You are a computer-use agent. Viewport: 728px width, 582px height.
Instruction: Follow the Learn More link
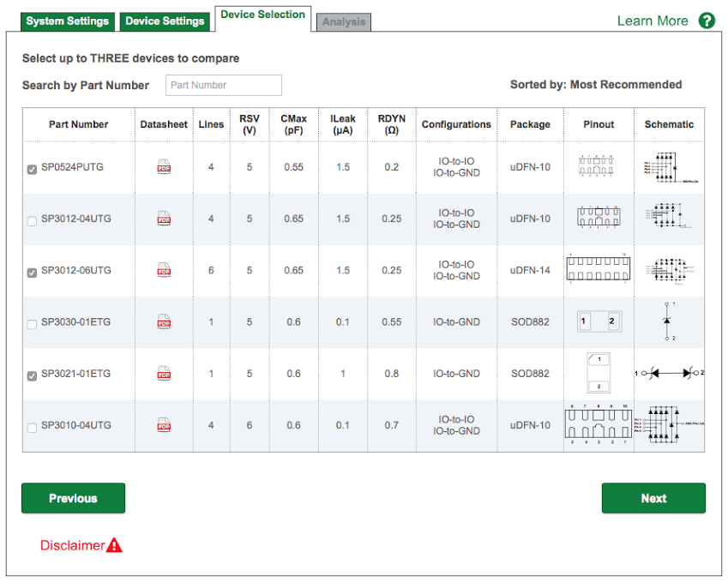(653, 21)
